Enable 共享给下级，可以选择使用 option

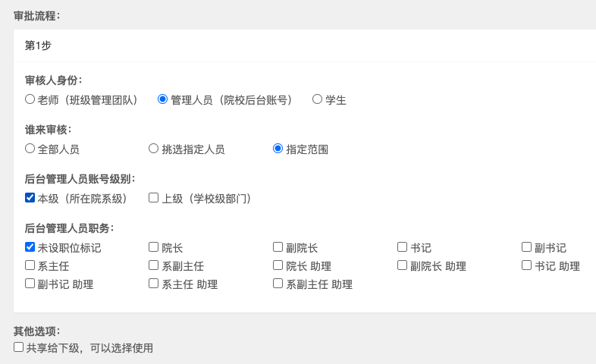point(19,347)
